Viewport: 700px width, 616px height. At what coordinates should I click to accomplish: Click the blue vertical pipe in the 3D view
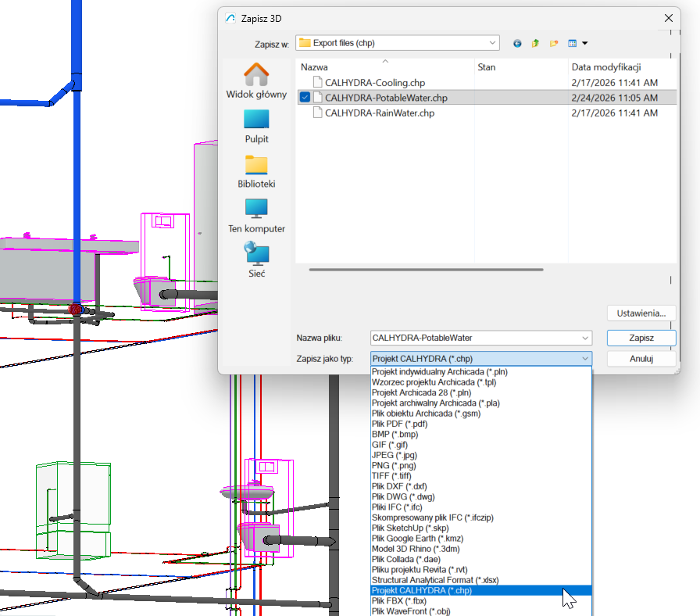click(77, 179)
